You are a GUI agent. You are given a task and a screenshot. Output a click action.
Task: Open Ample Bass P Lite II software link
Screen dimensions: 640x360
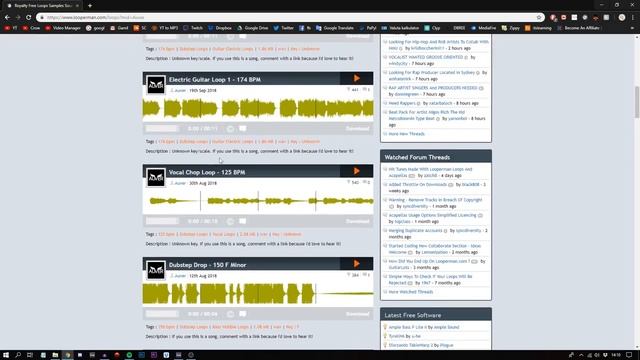coord(407,327)
